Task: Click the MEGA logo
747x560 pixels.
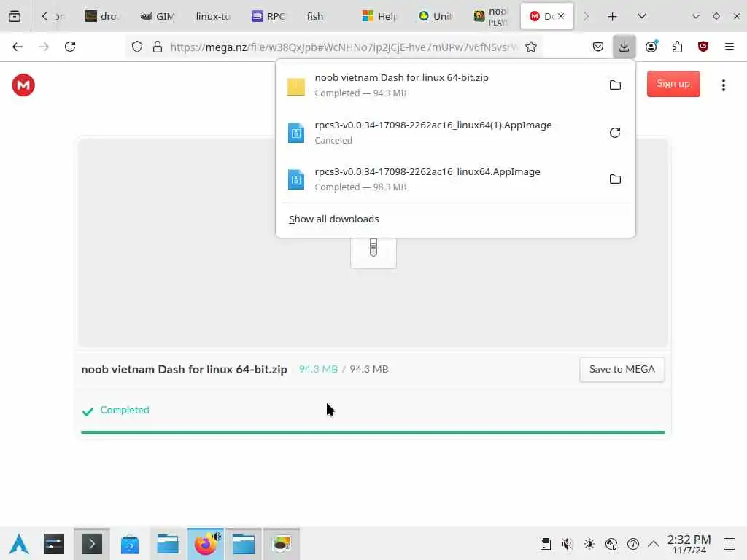Action: pos(23,85)
